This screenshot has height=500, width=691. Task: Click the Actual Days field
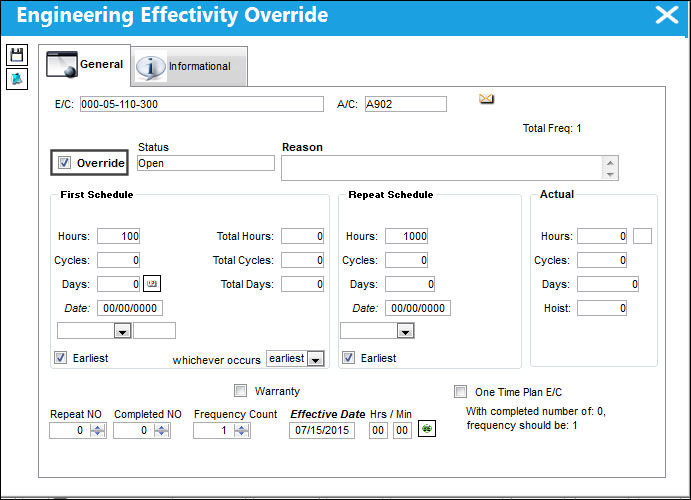608,284
